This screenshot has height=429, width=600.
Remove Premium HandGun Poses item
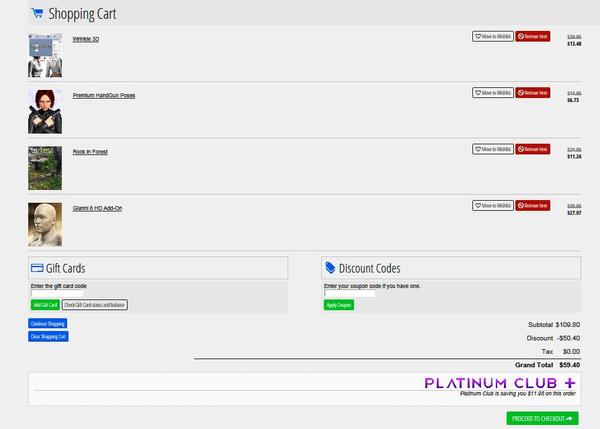pos(532,93)
